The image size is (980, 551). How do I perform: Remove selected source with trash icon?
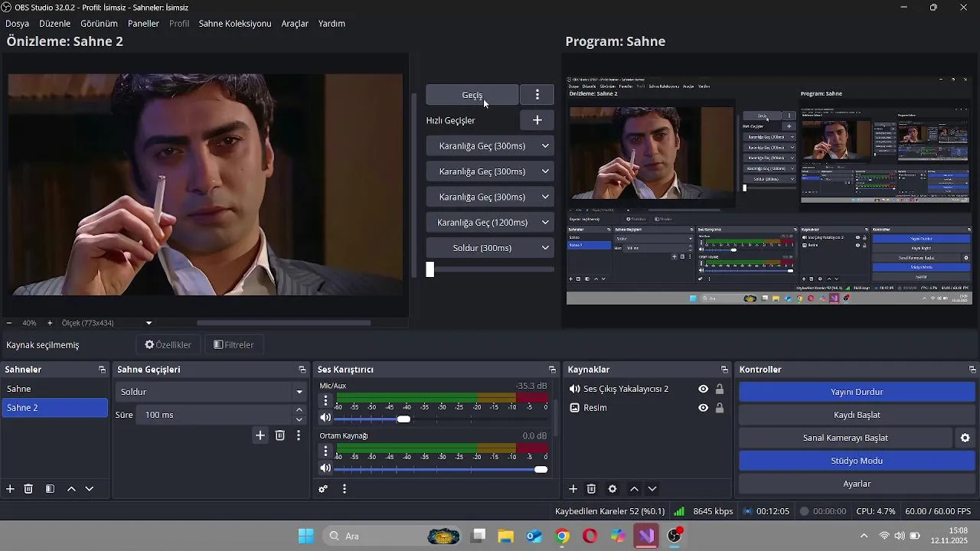[591, 489]
